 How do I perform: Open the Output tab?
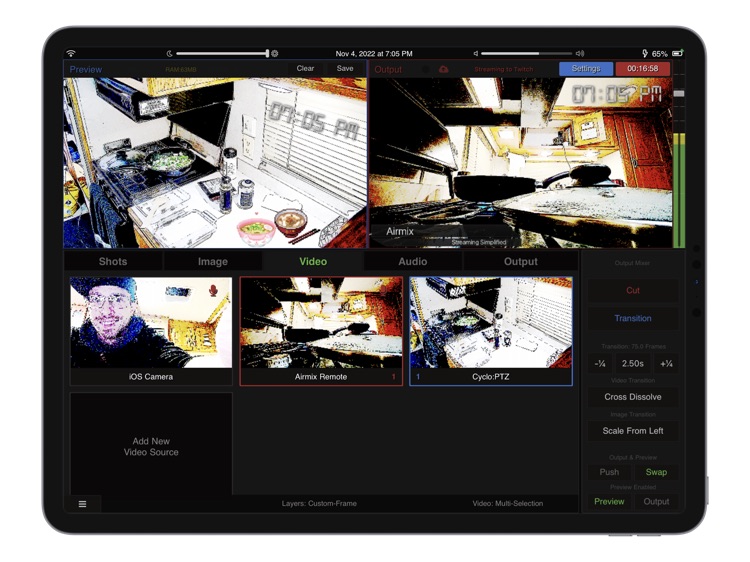[x=520, y=262]
